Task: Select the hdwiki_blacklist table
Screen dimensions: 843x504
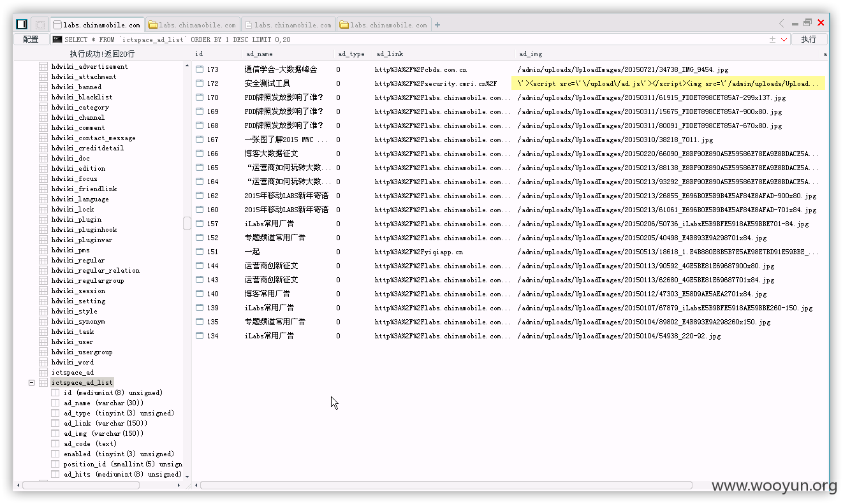Action: (82, 97)
